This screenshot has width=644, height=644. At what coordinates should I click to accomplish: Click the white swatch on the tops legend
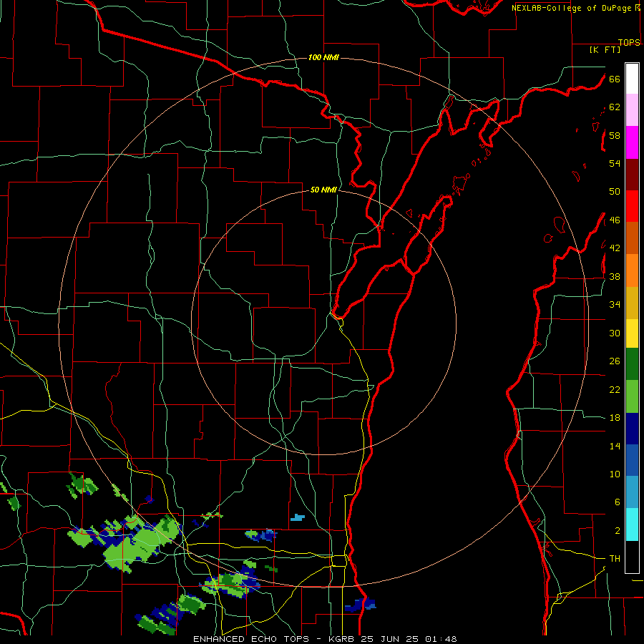(632, 79)
